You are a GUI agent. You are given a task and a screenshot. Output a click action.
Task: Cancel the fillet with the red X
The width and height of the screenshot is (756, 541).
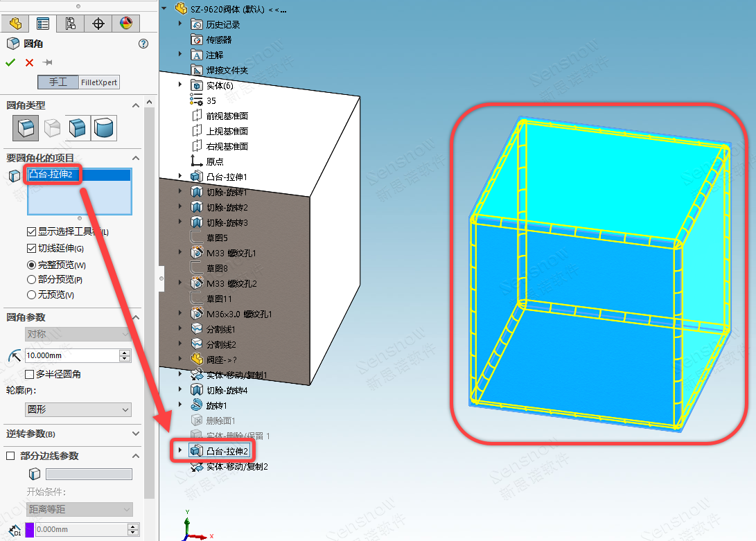(x=29, y=63)
